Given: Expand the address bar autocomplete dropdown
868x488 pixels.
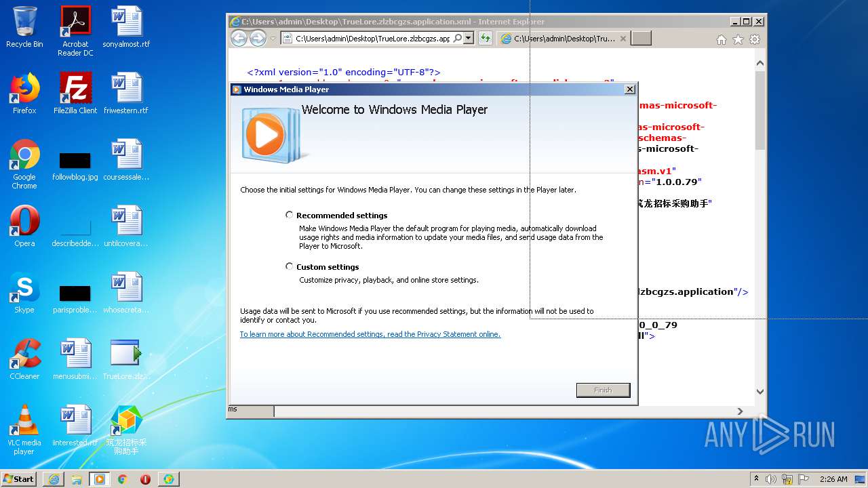Looking at the screenshot, I should [469, 39].
